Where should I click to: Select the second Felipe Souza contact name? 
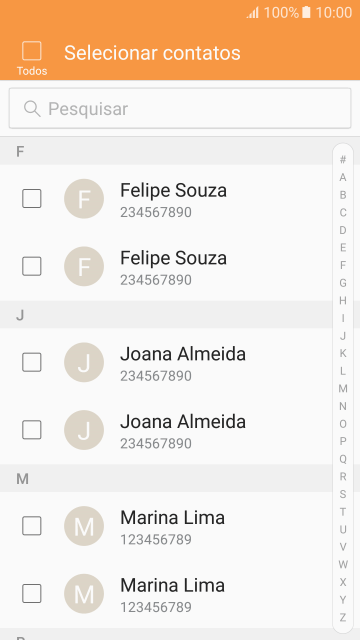click(x=173, y=258)
